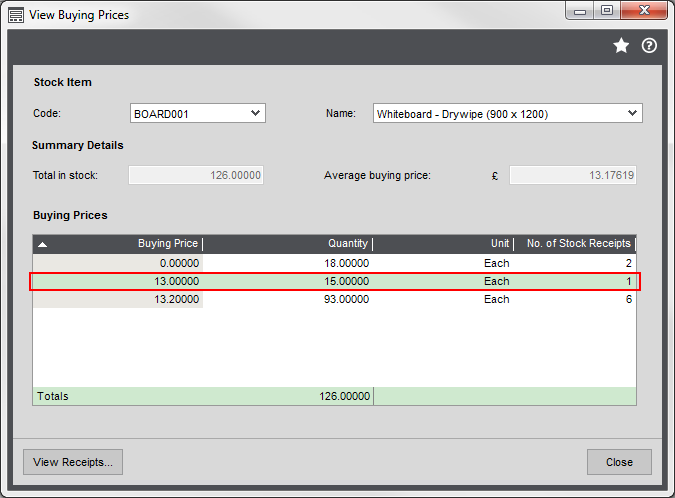The width and height of the screenshot is (675, 498).
Task: Click the Totals row label
Action: click(53, 396)
